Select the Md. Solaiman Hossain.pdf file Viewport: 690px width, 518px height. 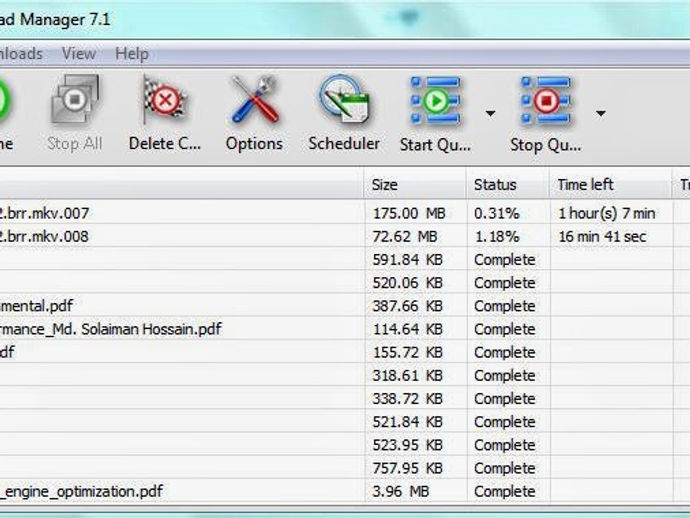[x=345, y=329]
